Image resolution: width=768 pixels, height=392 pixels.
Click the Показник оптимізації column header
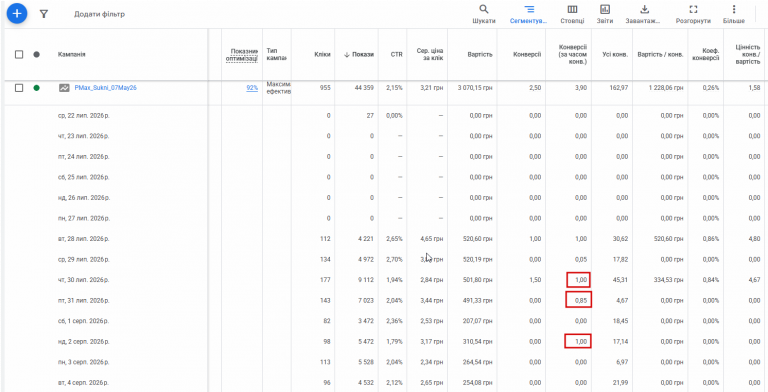click(x=241, y=54)
